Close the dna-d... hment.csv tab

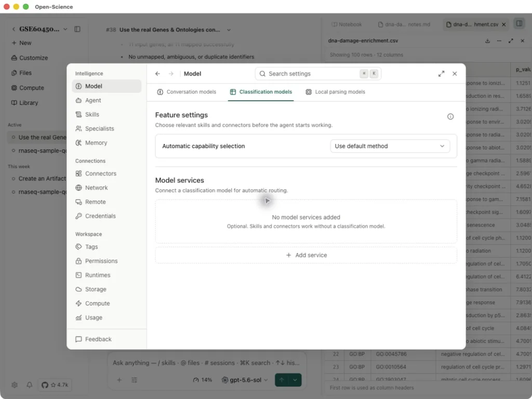(504, 24)
